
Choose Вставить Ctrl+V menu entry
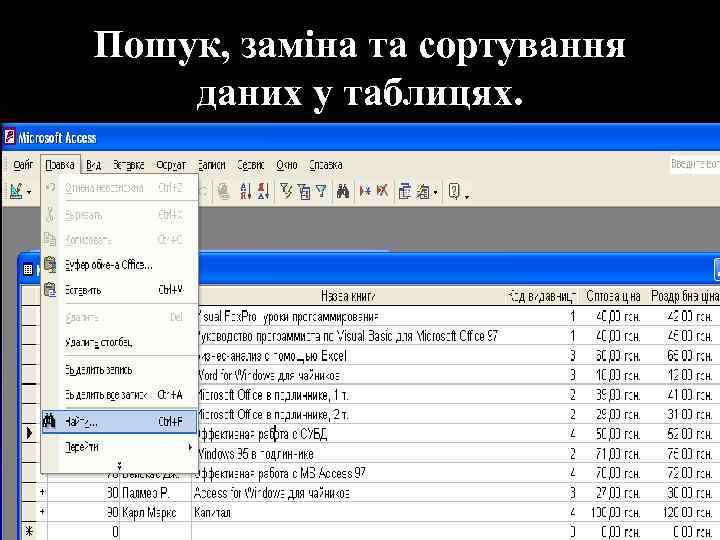click(x=119, y=290)
